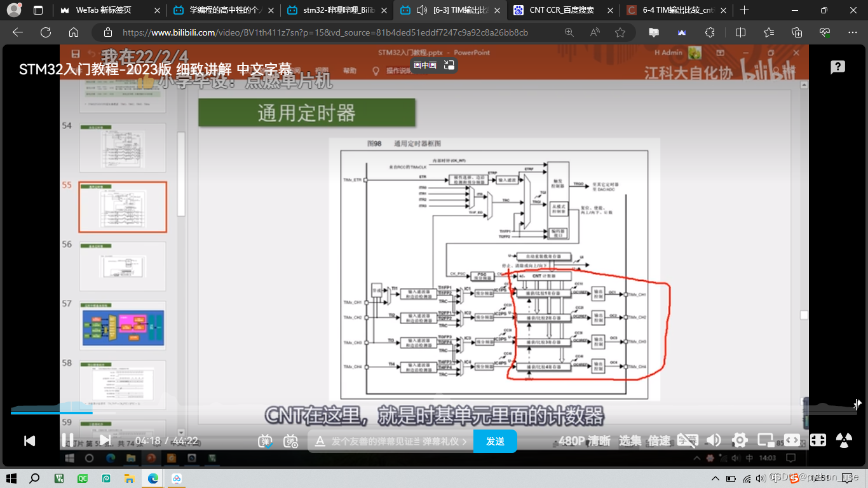
Task: Open danmaku display settings
Action: click(291, 440)
